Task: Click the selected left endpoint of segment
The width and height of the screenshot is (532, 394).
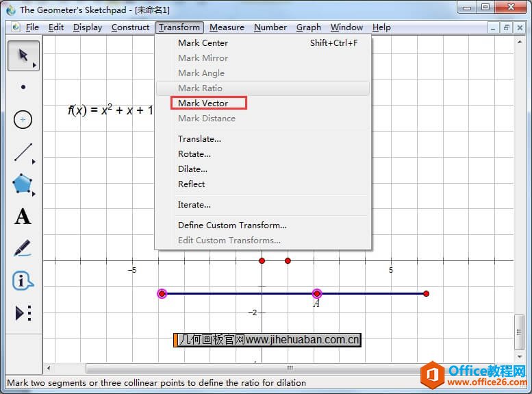Action: point(162,293)
